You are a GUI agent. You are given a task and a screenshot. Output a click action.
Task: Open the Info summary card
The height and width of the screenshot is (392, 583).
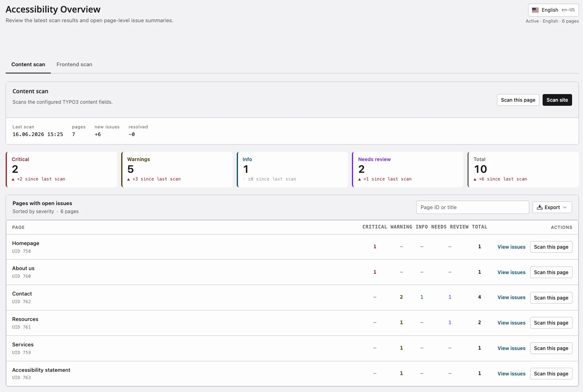(293, 170)
